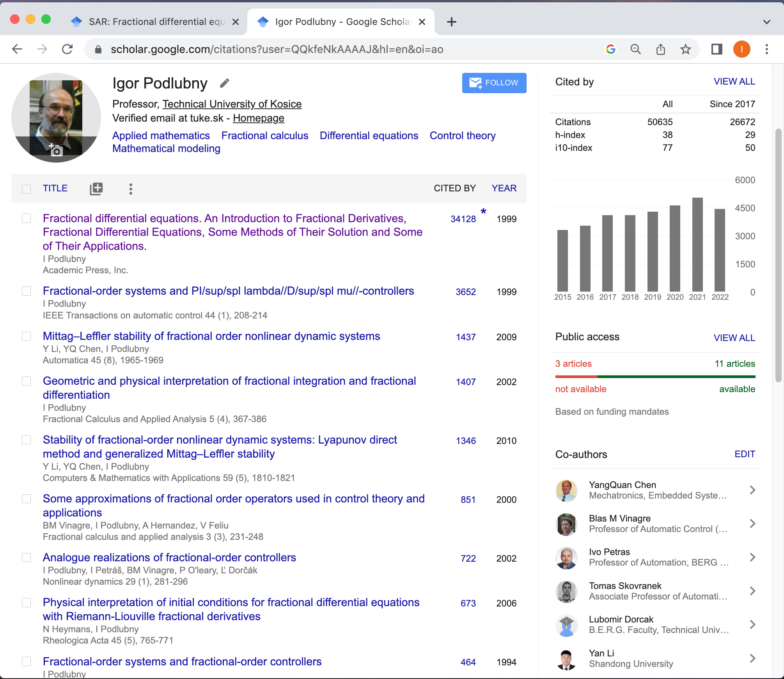Click the camera icon on the profile photo
The height and width of the screenshot is (679, 784).
[x=56, y=149]
